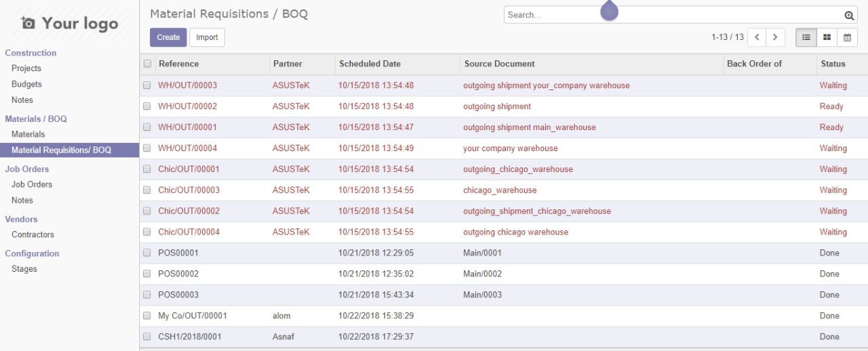Focus the Search input field
This screenshot has height=351, width=868.
671,15
